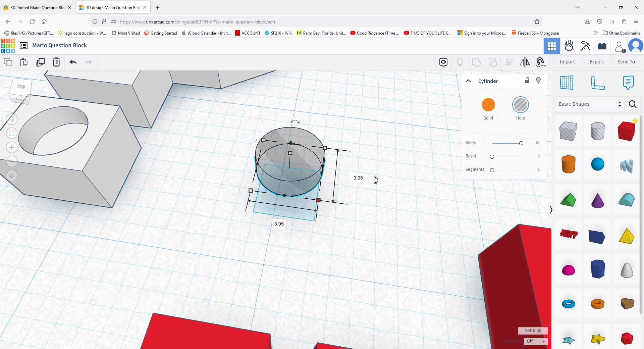Undo the last action
This screenshot has height=349, width=644.
[72, 62]
